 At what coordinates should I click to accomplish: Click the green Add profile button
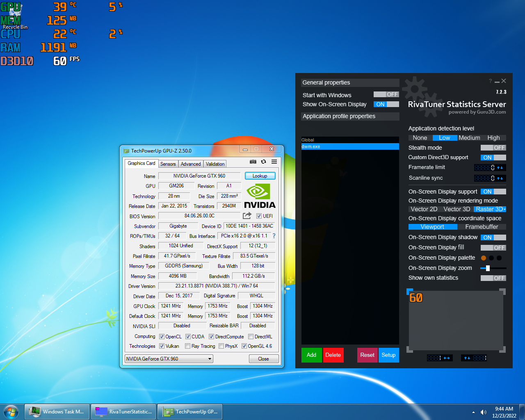click(311, 355)
